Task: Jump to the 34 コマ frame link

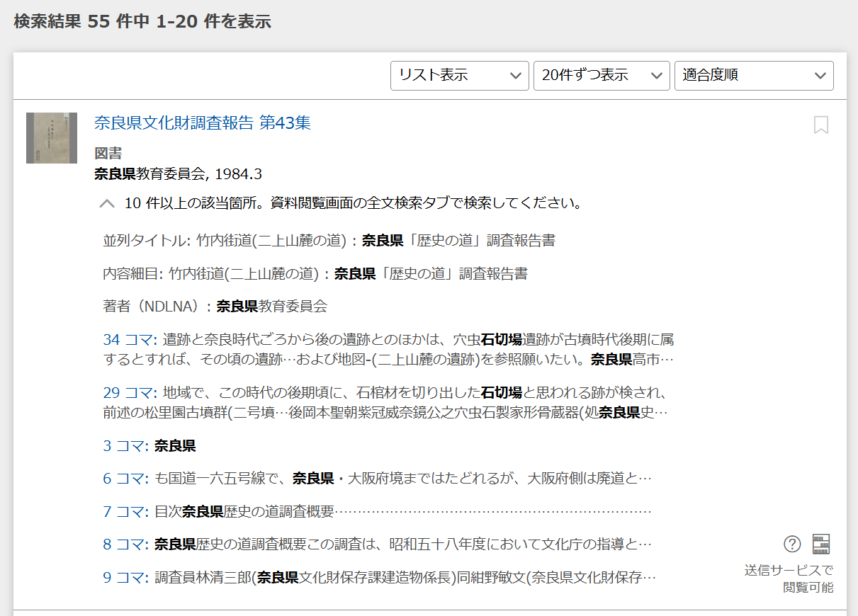Action: click(130, 340)
